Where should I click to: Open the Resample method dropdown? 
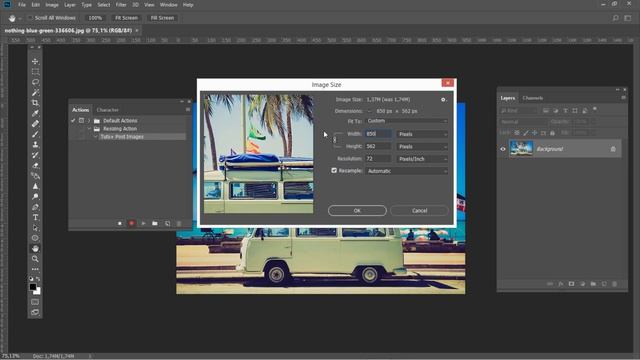(407, 171)
